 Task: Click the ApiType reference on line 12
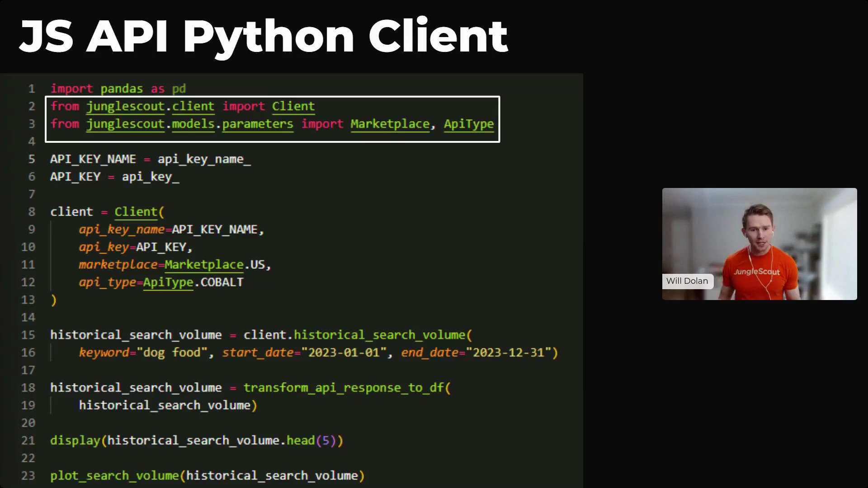coord(168,282)
